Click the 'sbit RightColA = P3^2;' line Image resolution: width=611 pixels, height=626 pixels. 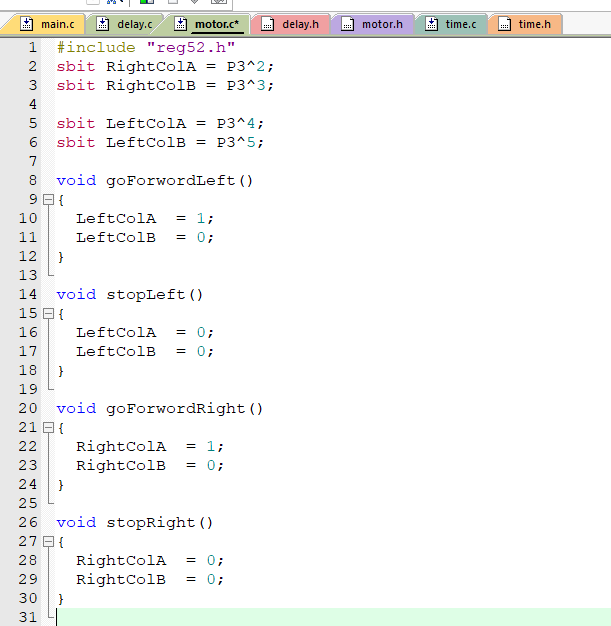click(165, 66)
